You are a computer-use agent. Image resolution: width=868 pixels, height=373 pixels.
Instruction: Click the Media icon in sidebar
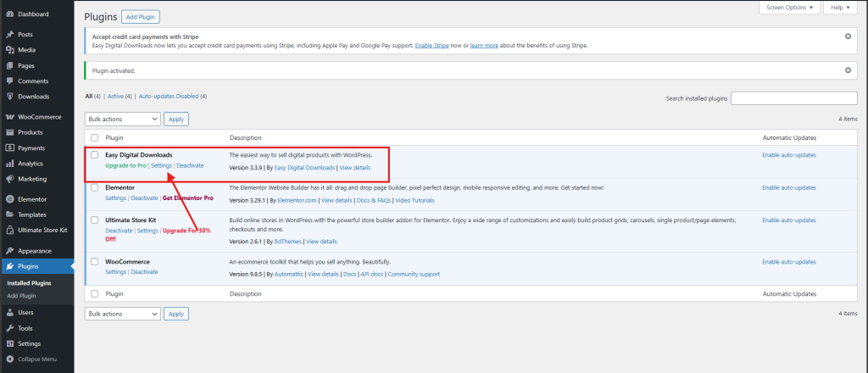[9, 50]
